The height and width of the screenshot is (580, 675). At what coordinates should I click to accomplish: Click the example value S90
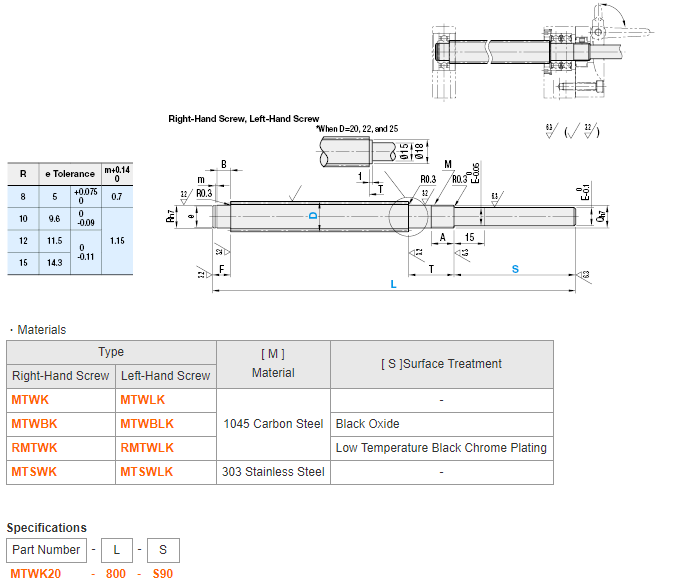163,574
